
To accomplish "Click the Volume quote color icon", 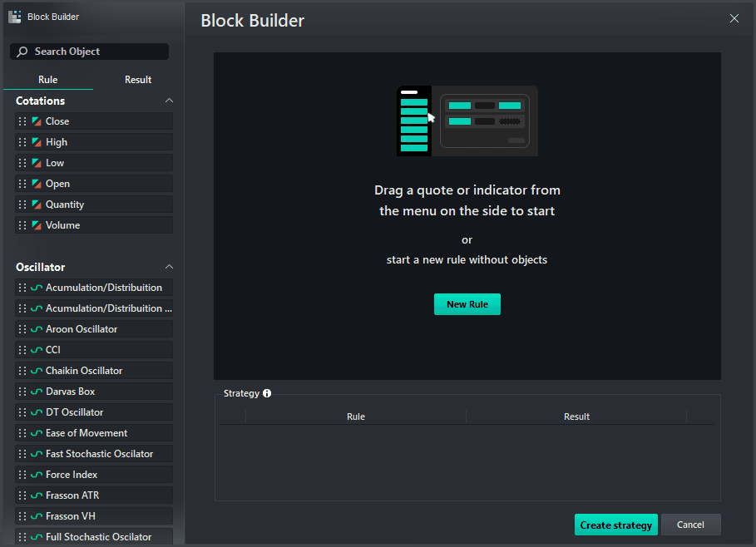I will 37,225.
